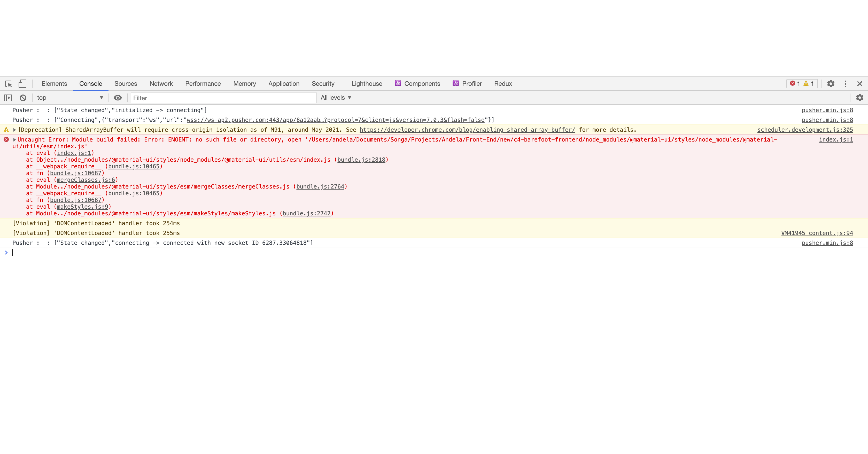
Task: Open the more options three-dot menu
Action: (x=846, y=83)
